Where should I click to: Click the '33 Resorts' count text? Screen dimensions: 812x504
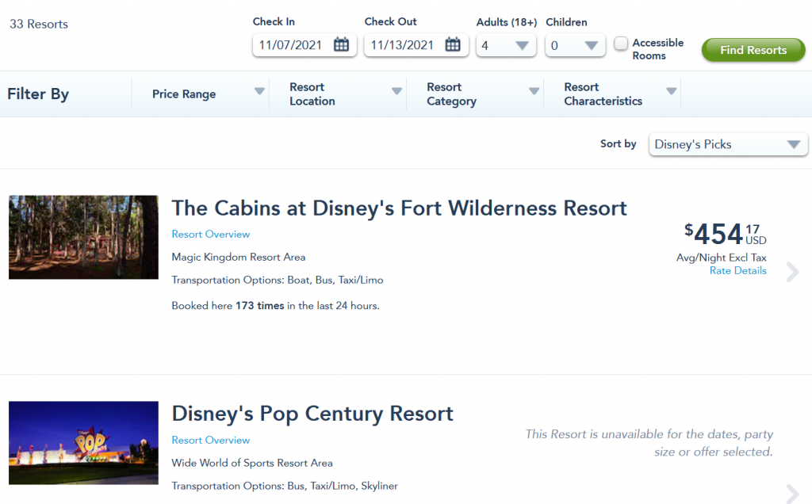(x=39, y=24)
